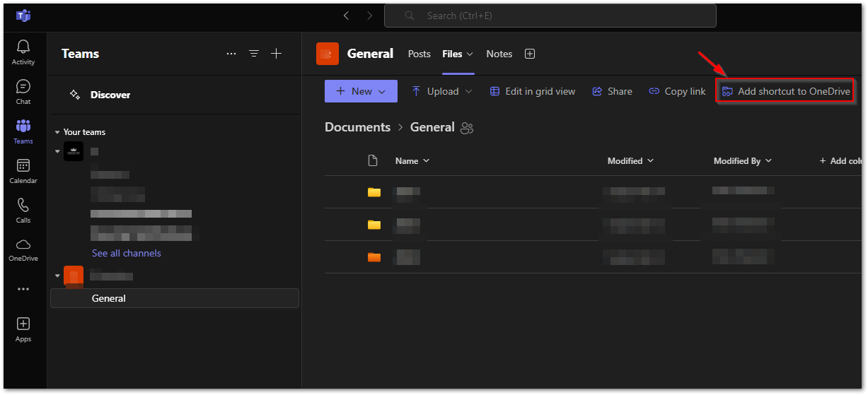Click the General channel header avatar
Image resolution: width=868 pixels, height=395 pixels.
click(x=328, y=54)
